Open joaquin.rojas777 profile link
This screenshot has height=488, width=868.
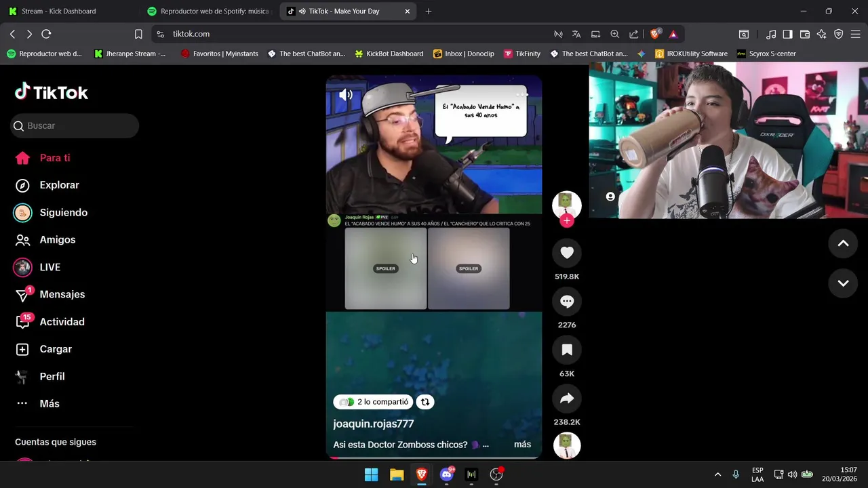click(x=374, y=424)
